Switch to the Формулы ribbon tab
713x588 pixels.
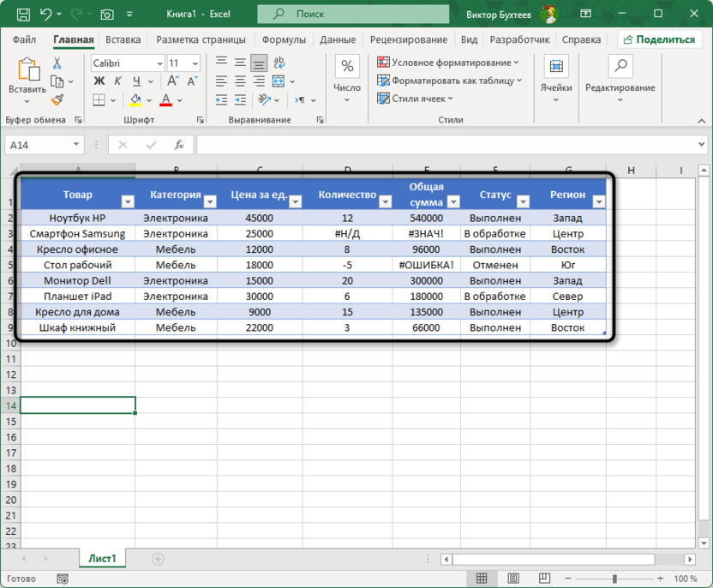pos(284,39)
